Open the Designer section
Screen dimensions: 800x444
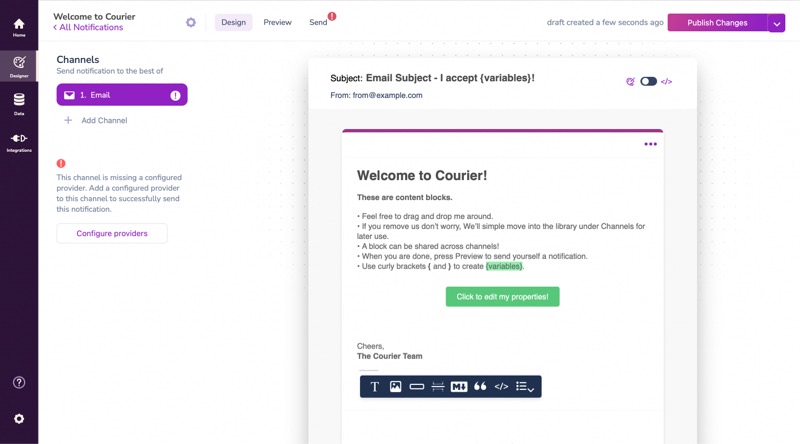(x=19, y=66)
